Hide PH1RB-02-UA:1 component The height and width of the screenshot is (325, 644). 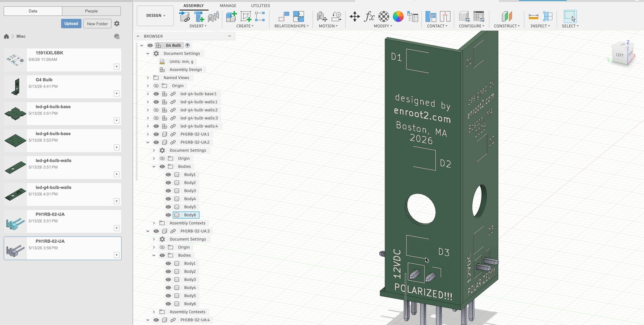tap(156, 134)
